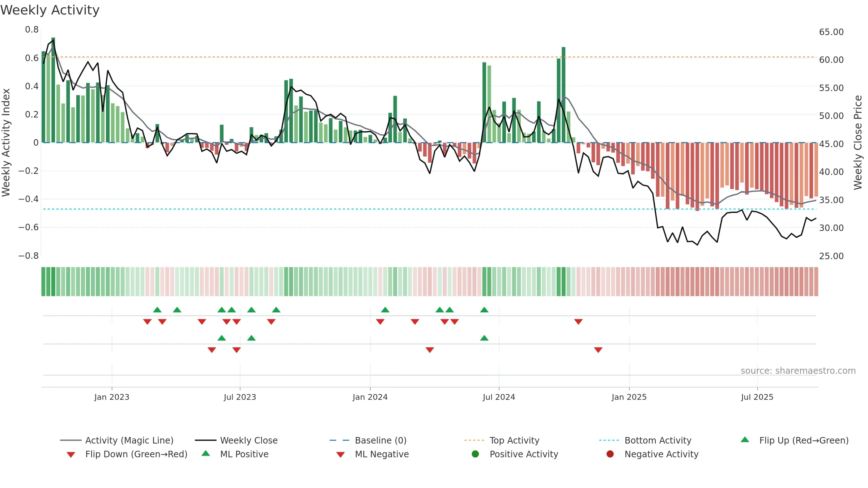Click the orange dotted Top Activity line sample
Screen dimensions: 868x488
(474, 440)
